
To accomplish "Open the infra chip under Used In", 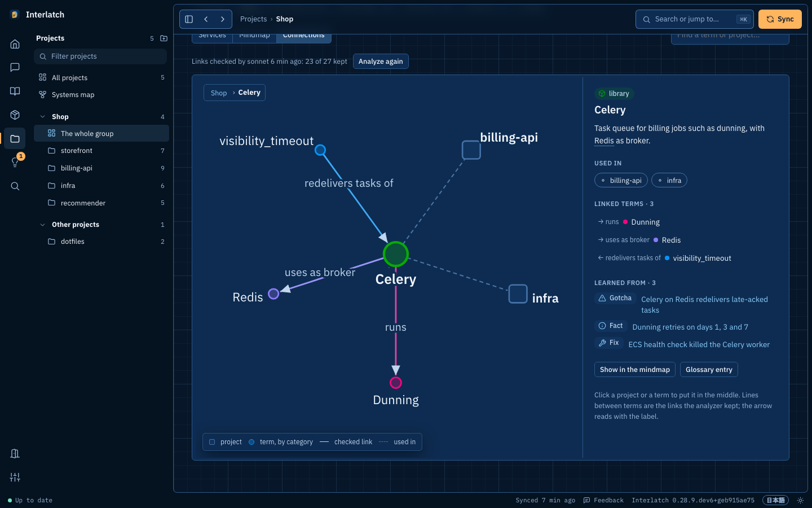I will (x=669, y=181).
